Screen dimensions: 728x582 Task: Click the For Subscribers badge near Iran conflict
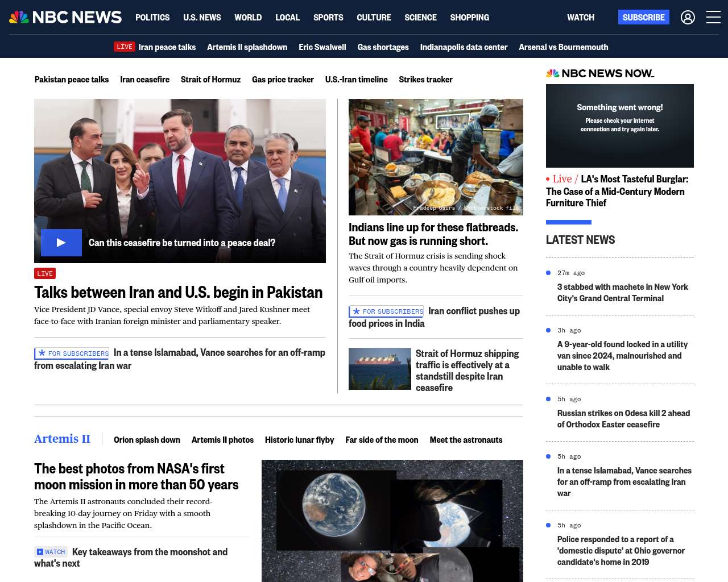pos(386,311)
